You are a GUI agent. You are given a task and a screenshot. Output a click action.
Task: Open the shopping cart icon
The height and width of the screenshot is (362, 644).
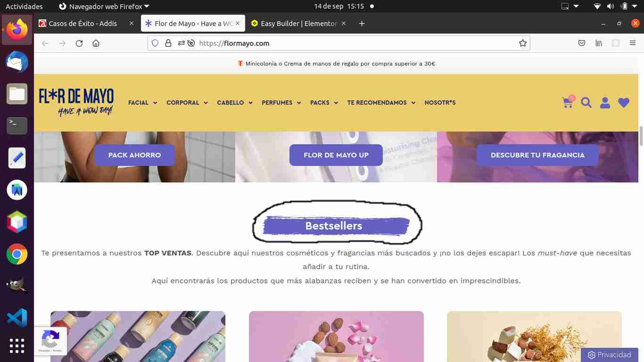[x=568, y=102]
